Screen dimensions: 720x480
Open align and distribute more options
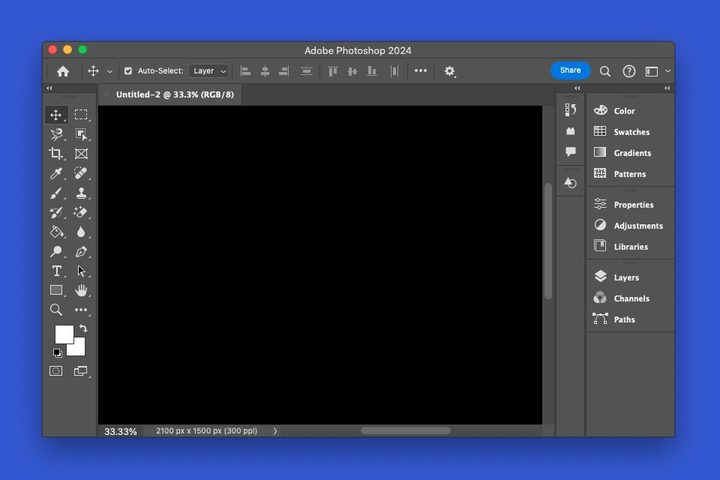click(421, 71)
